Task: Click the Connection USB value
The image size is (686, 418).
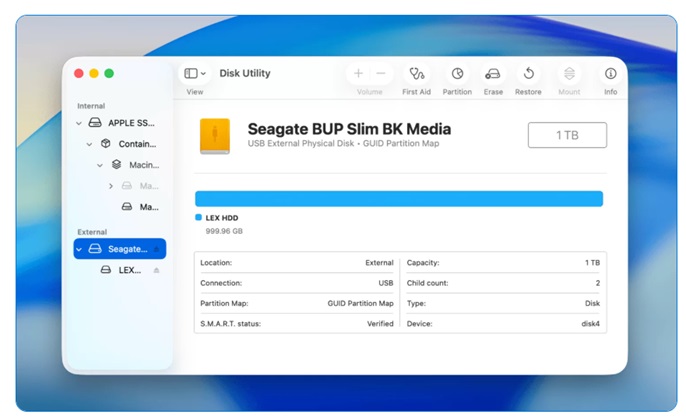Action: click(x=386, y=283)
